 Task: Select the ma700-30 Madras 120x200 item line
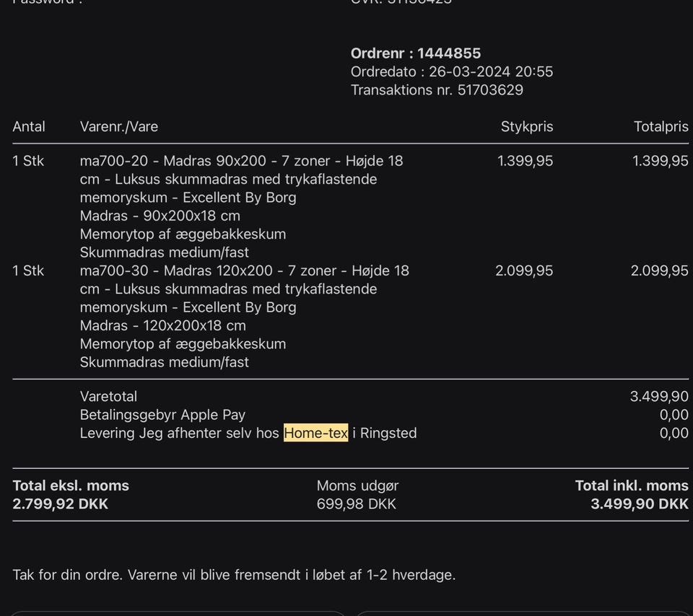pos(244,270)
